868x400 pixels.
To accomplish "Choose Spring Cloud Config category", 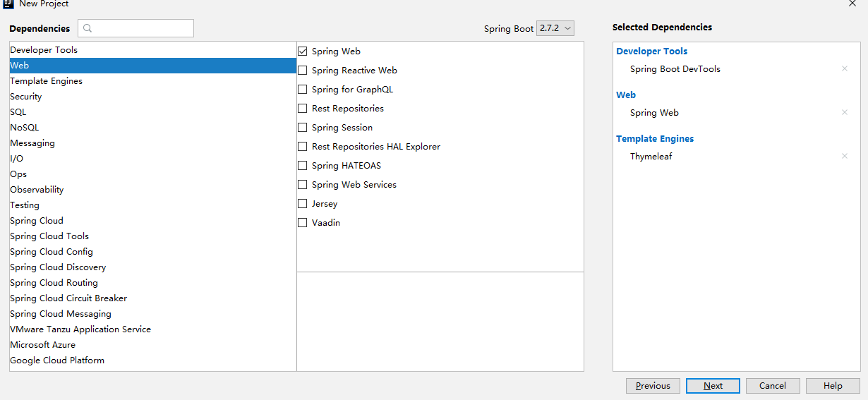I will tap(152, 252).
